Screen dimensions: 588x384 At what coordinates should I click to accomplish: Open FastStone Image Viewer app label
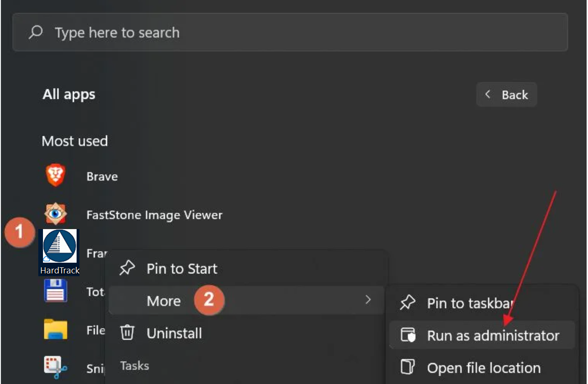155,215
